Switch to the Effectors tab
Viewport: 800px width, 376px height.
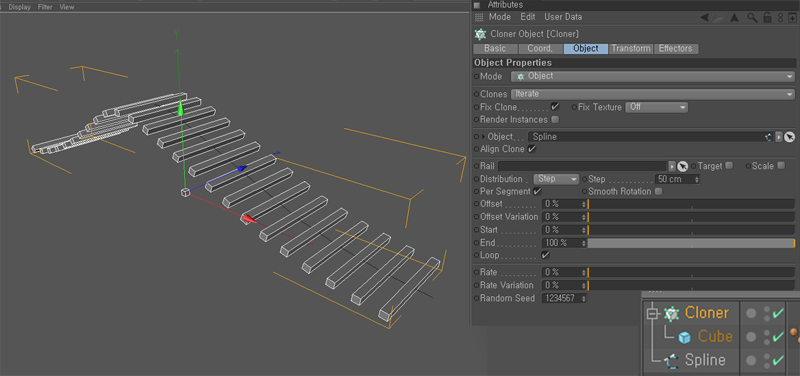[676, 49]
